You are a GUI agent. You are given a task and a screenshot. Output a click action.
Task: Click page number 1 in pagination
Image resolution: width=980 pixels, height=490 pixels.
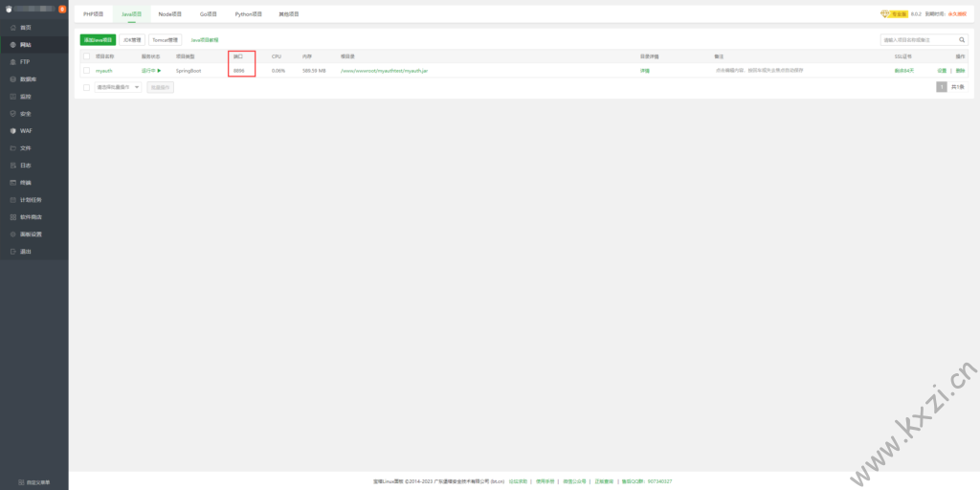[942, 87]
